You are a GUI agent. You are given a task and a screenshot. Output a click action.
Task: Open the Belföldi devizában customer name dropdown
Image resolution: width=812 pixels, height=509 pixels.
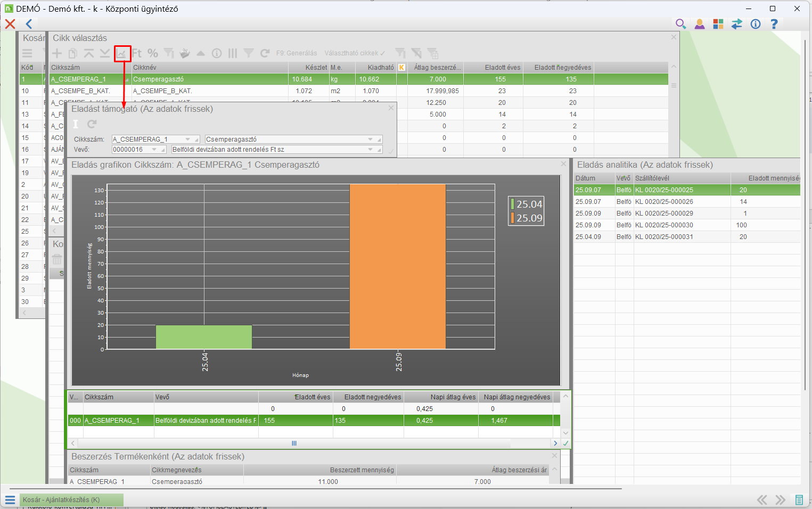click(371, 150)
